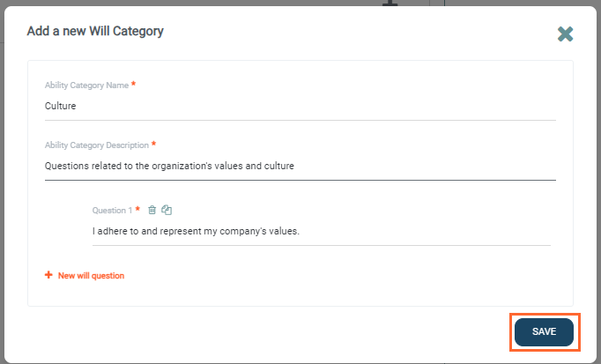Click into the Question 1 text input
This screenshot has height=364, width=601.
click(x=321, y=232)
